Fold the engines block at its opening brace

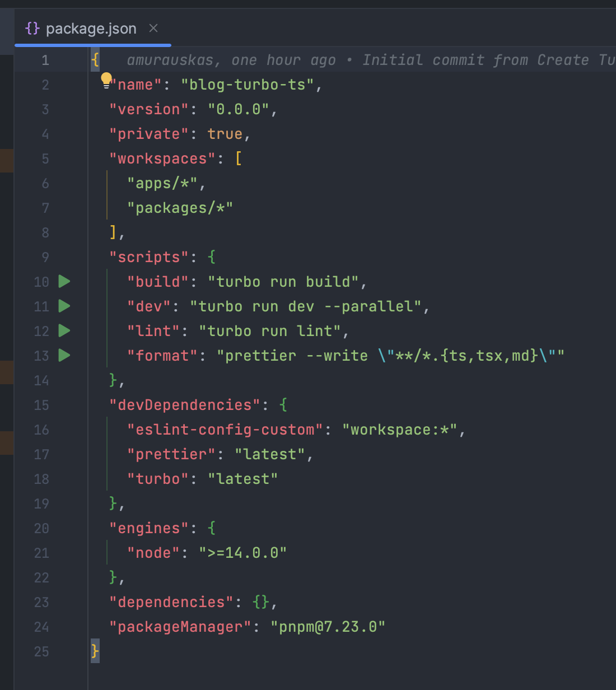(x=212, y=528)
